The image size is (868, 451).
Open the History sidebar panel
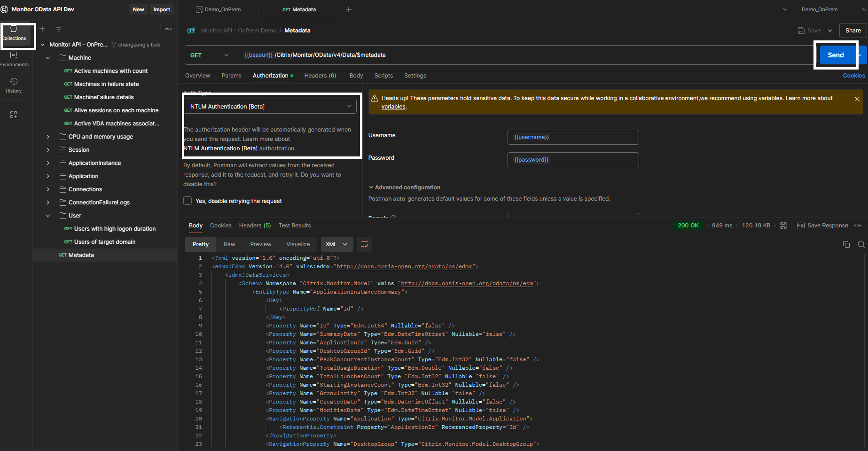tap(14, 85)
